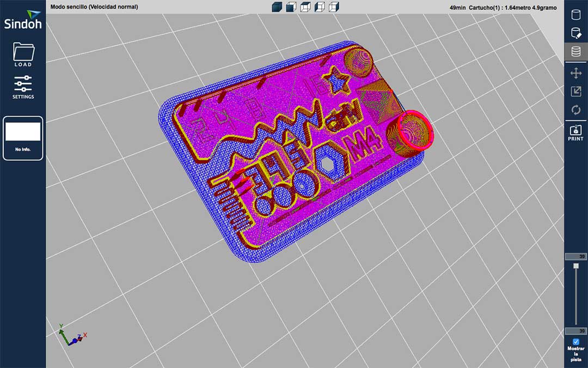
Task: Select the stacked layers view icon
Action: coord(575,51)
